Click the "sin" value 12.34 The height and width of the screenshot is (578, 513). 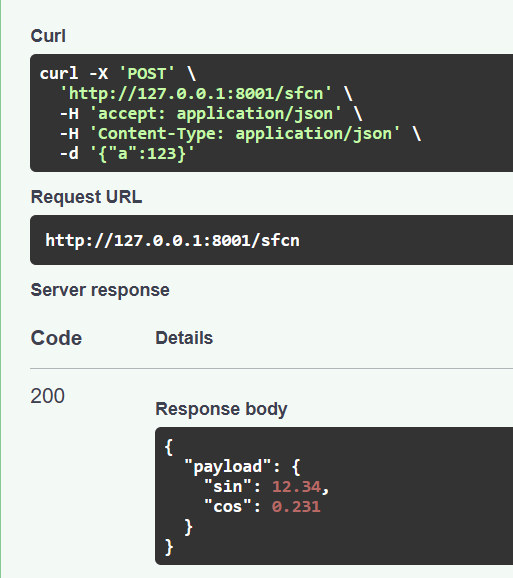(x=296, y=487)
